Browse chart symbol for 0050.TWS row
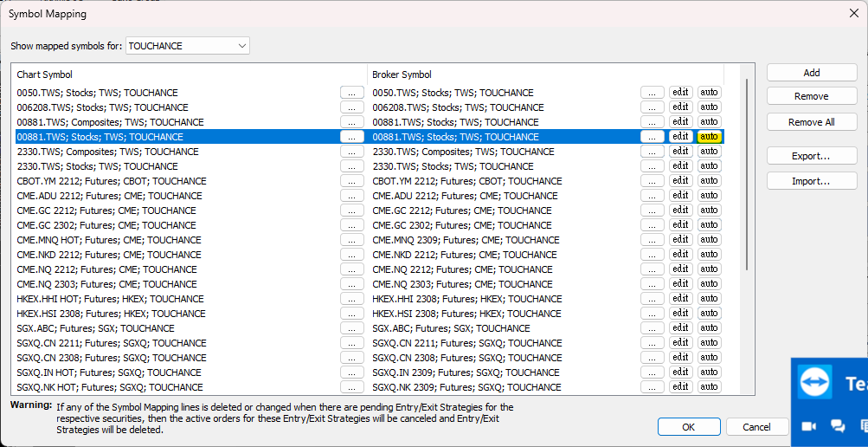 point(352,93)
